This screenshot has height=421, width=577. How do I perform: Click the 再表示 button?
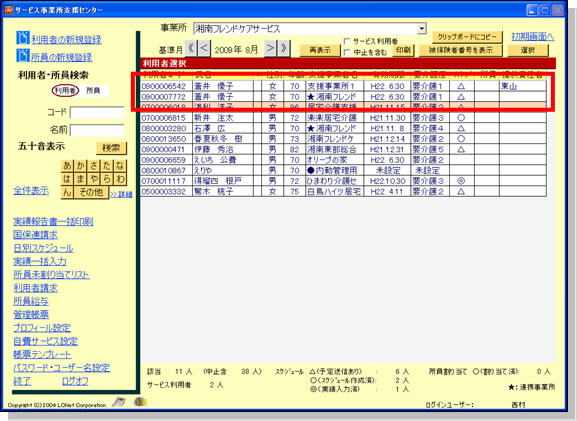pyautogui.click(x=320, y=50)
